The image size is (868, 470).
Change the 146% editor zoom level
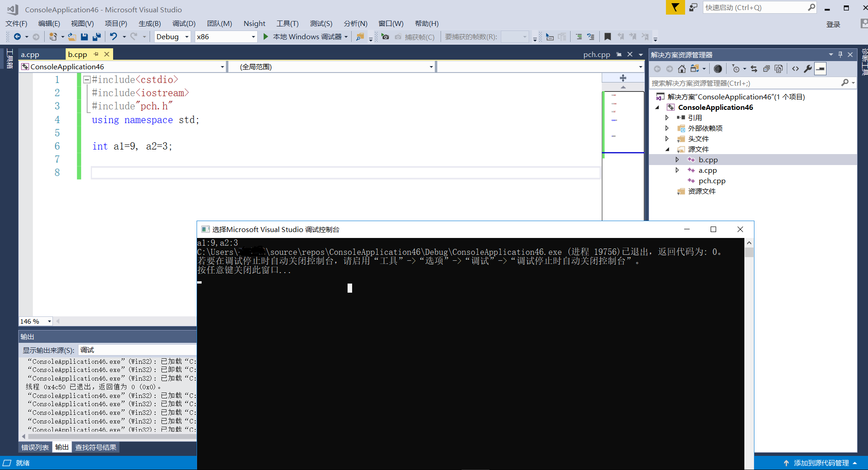pos(35,321)
